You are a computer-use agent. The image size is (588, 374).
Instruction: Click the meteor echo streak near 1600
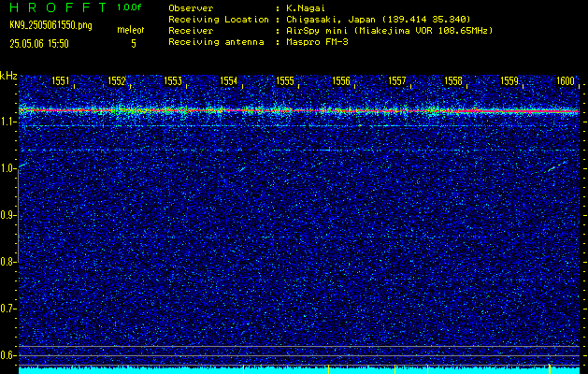coord(556,167)
